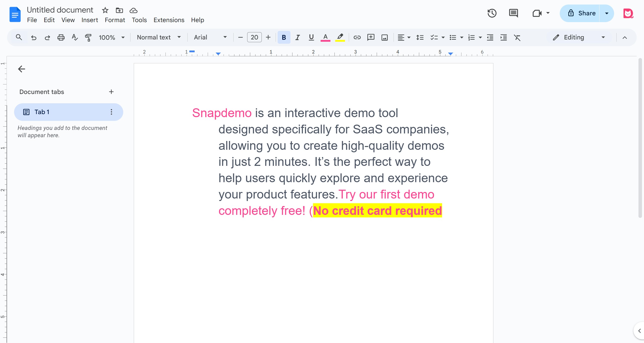
Task: Show the side panel arrow
Action: pos(639,331)
